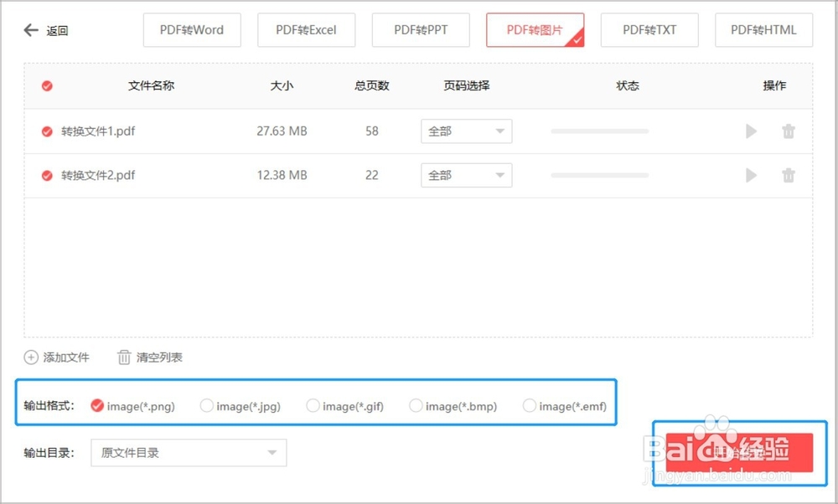This screenshot has width=838, height=504.
Task: Uncheck 转换文件1.pdf row checkbox
Action: pos(47,131)
